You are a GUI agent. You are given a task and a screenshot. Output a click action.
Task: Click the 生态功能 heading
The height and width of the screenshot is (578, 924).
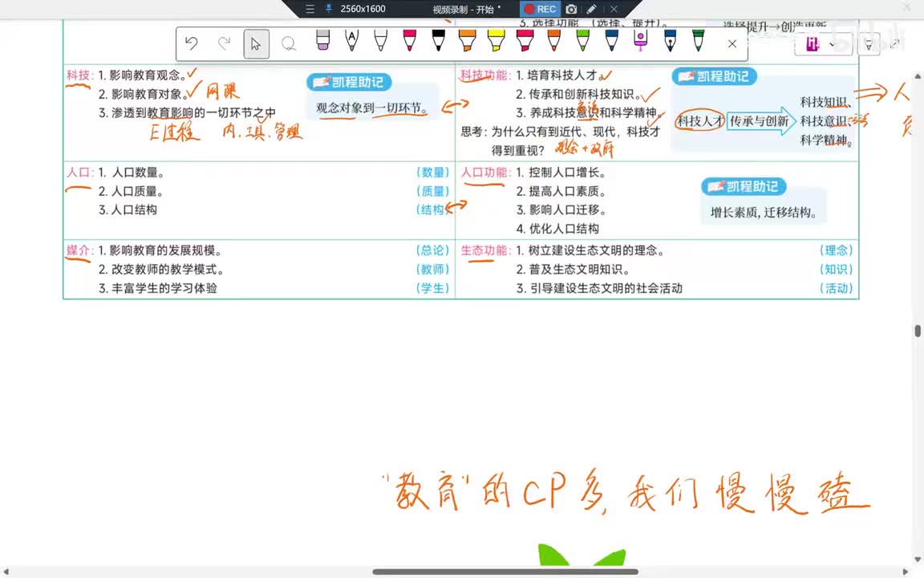484,250
